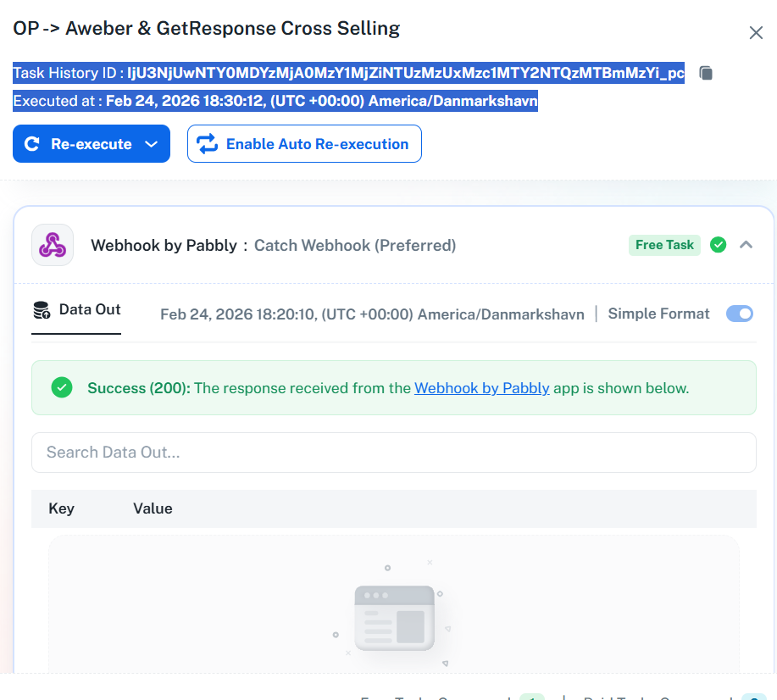Open the Re-execute dropdown arrow
The height and width of the screenshot is (700, 777).
pyautogui.click(x=152, y=144)
